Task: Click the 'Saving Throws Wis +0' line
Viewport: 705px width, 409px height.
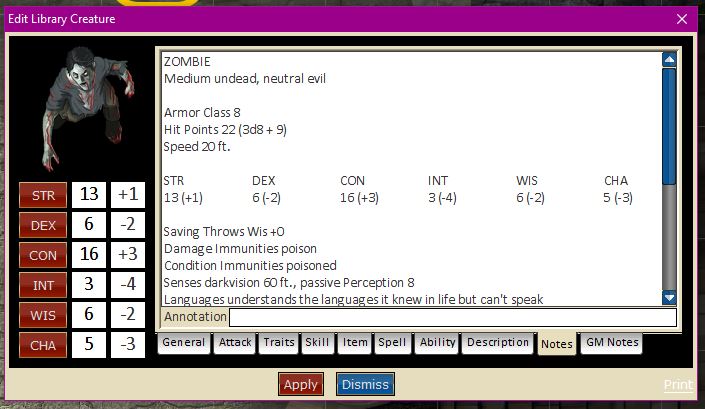Action: tap(224, 232)
